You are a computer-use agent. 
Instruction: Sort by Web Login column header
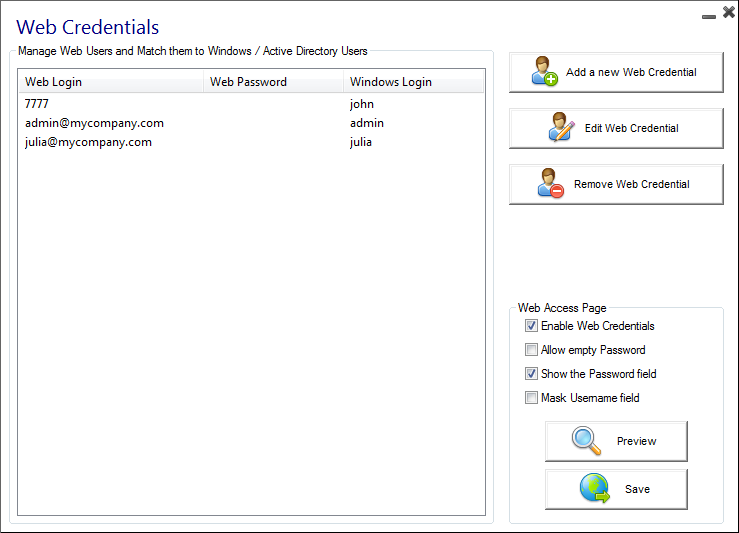[110, 82]
